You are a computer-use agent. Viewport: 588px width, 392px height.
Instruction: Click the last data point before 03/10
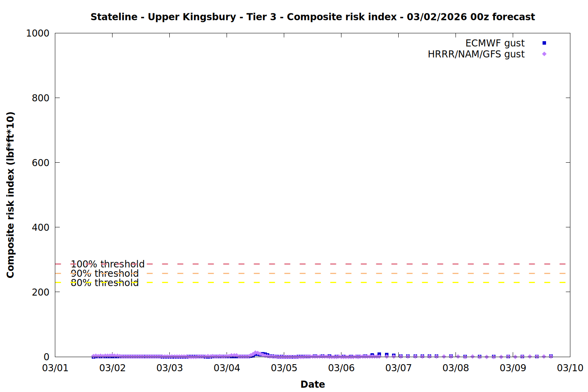tap(551, 356)
